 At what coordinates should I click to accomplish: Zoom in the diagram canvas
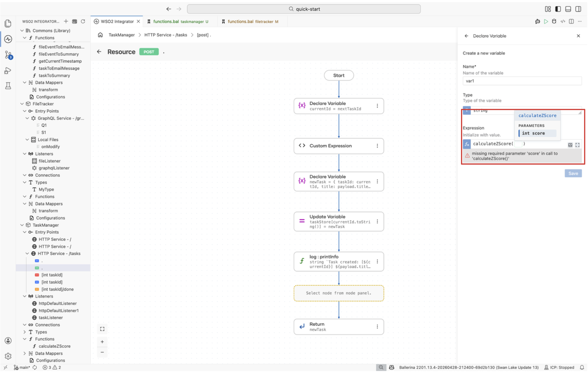tap(102, 342)
